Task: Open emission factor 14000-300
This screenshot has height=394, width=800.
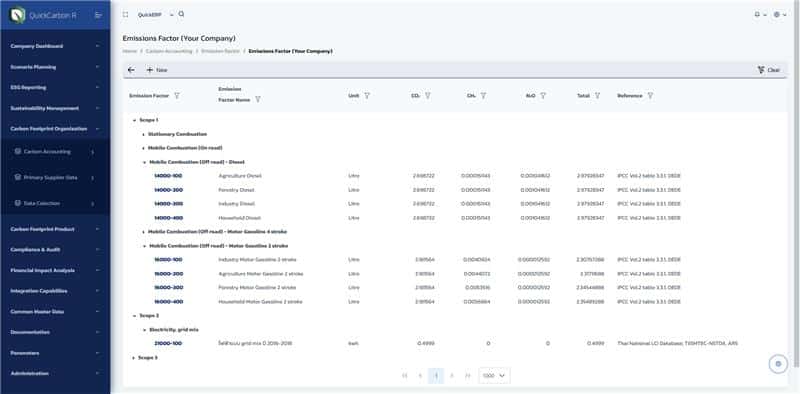Action: [x=168, y=204]
